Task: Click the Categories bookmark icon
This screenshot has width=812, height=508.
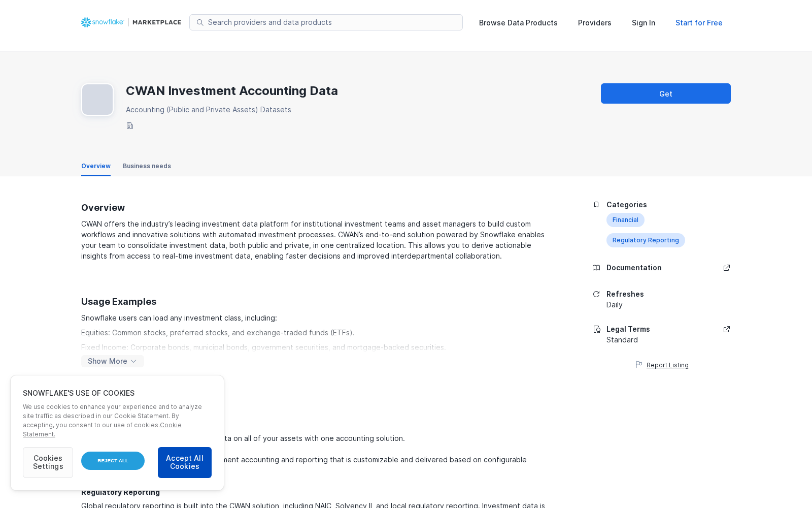Action: click(596, 205)
